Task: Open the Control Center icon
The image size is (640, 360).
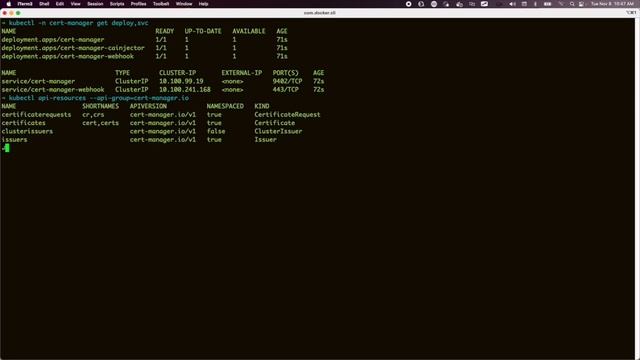Action: coord(582,4)
